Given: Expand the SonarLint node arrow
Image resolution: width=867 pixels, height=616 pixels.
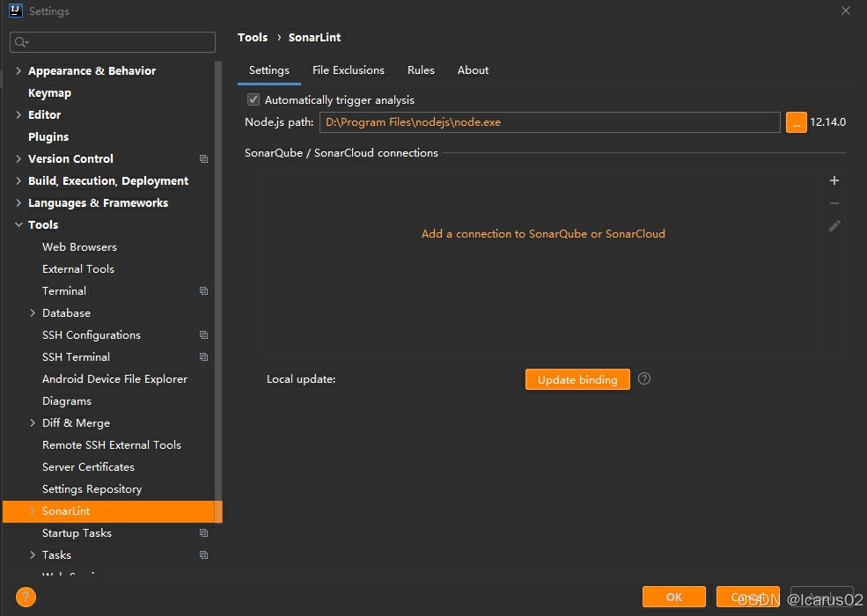Looking at the screenshot, I should pos(33,511).
